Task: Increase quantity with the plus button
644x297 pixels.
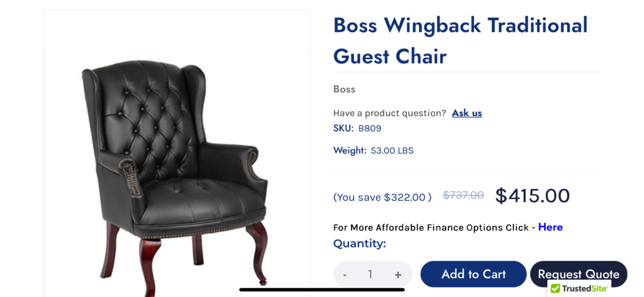Action: [398, 274]
